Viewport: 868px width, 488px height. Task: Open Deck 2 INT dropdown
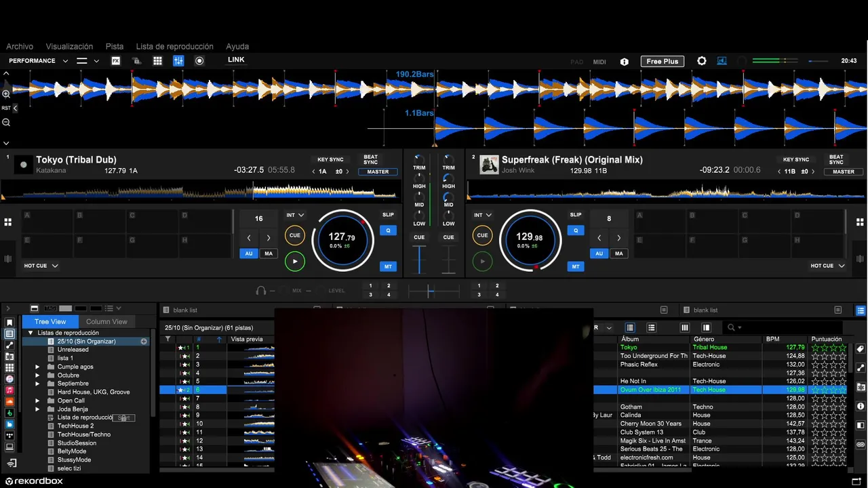[482, 215]
